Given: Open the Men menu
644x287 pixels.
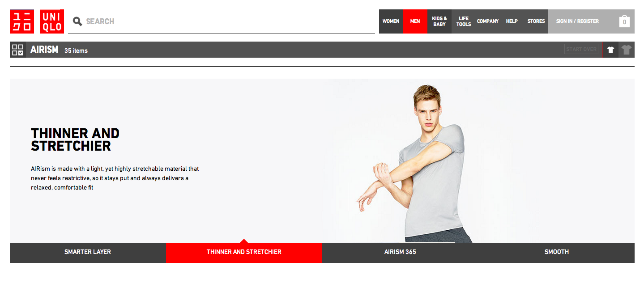Looking at the screenshot, I should 415,21.
